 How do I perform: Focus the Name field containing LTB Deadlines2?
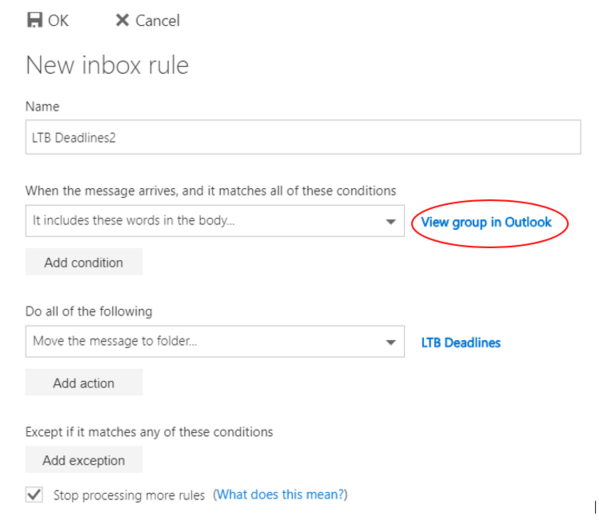coord(303,137)
